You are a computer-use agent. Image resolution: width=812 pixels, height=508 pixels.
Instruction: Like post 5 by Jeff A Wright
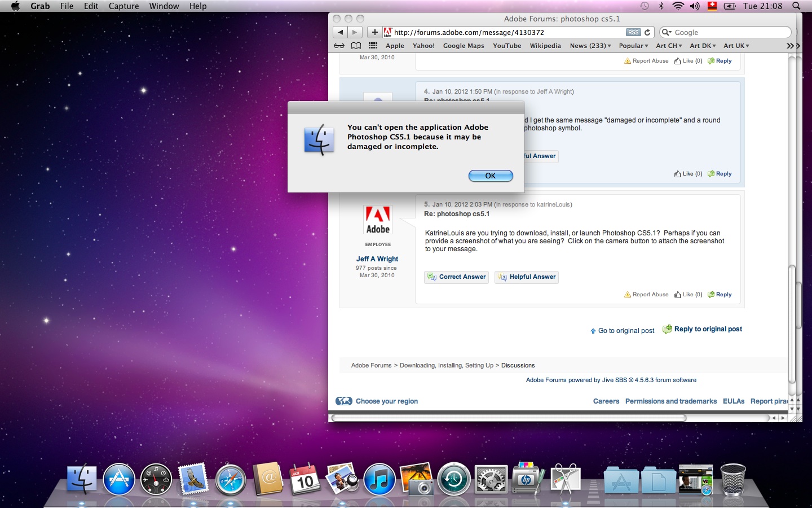coord(688,295)
